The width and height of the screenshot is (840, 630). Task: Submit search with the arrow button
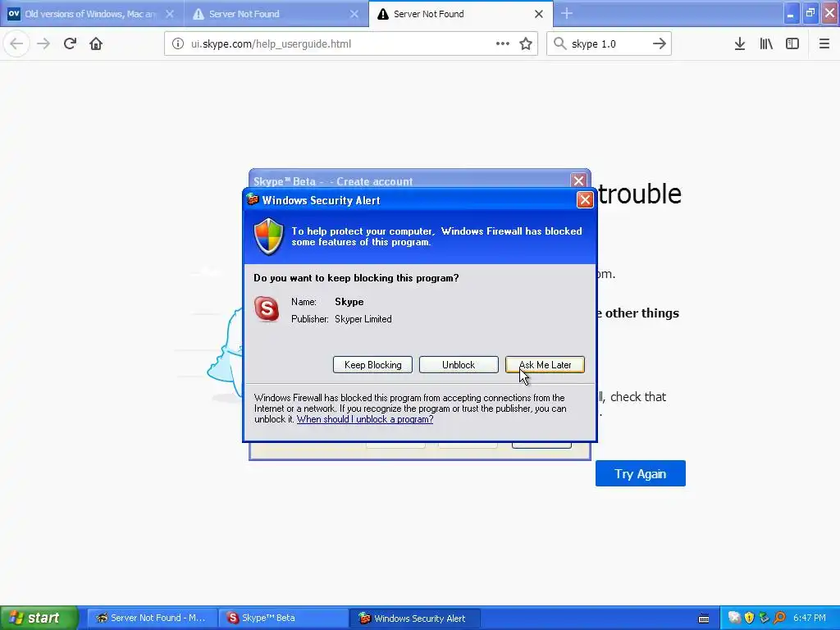pyautogui.click(x=660, y=43)
